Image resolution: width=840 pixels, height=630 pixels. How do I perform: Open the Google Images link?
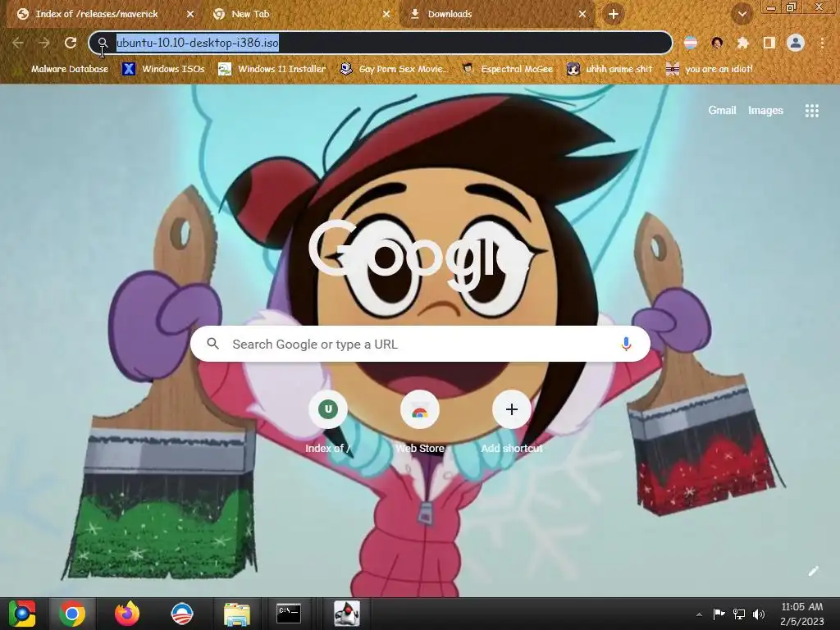[x=765, y=111]
